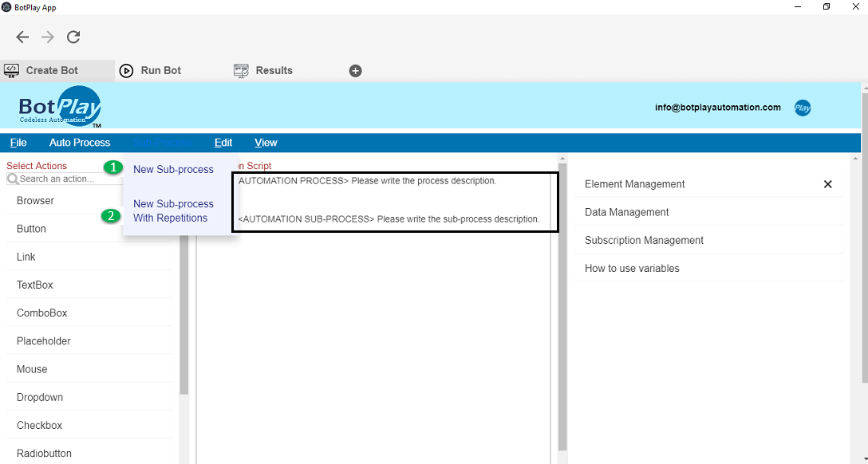Open How to use variables item
Image resolution: width=868 pixels, height=464 pixels.
pyautogui.click(x=708, y=269)
